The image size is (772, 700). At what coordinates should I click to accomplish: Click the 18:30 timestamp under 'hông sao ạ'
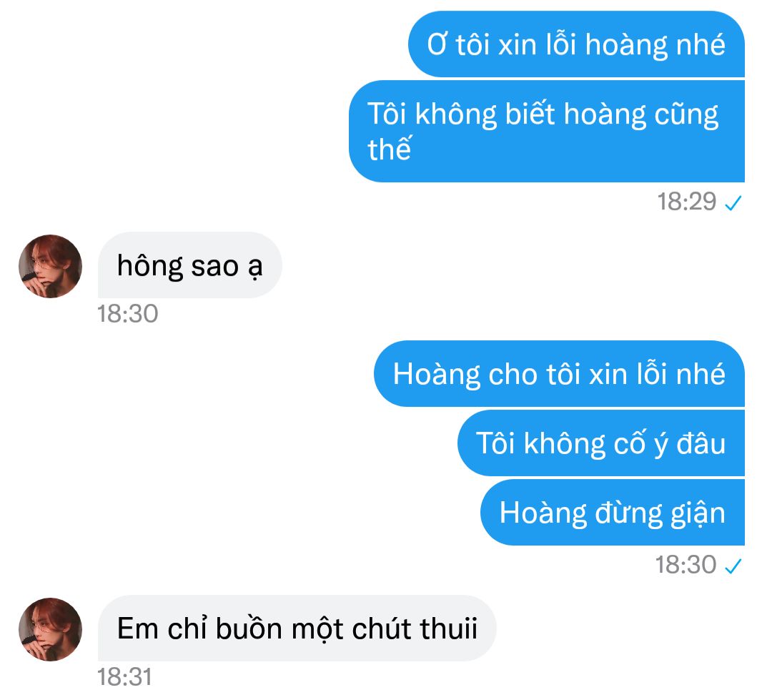tap(127, 314)
